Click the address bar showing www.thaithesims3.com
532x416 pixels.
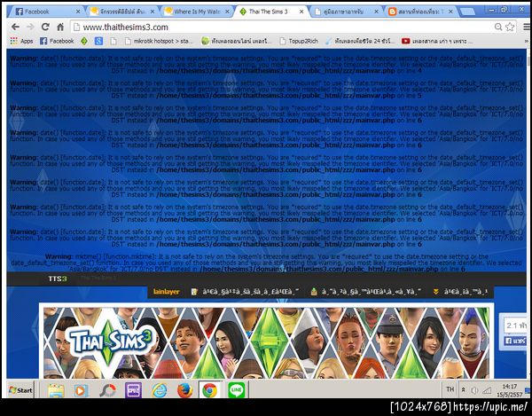pyautogui.click(x=284, y=27)
